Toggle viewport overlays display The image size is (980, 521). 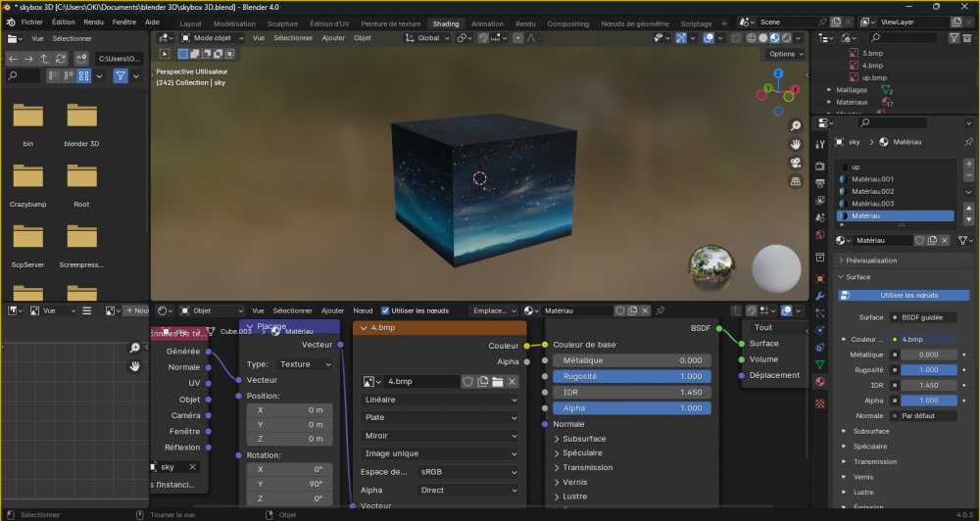[x=709, y=38]
